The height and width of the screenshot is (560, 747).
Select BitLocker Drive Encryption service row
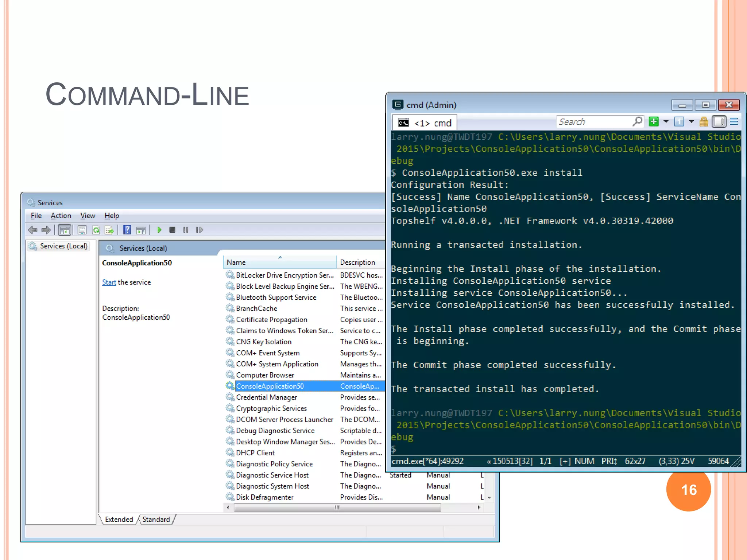[305, 275]
